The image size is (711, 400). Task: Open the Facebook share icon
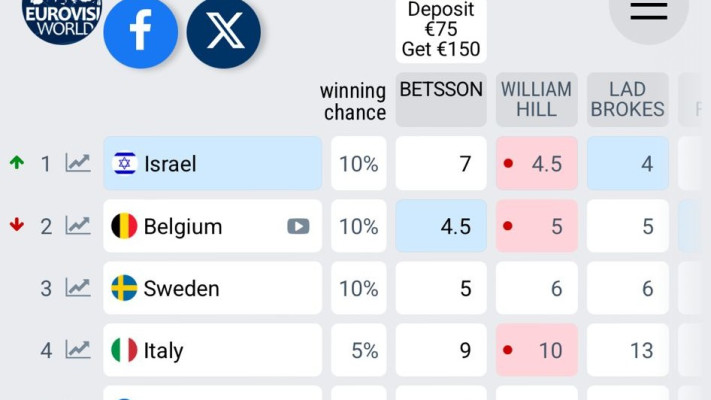click(141, 32)
